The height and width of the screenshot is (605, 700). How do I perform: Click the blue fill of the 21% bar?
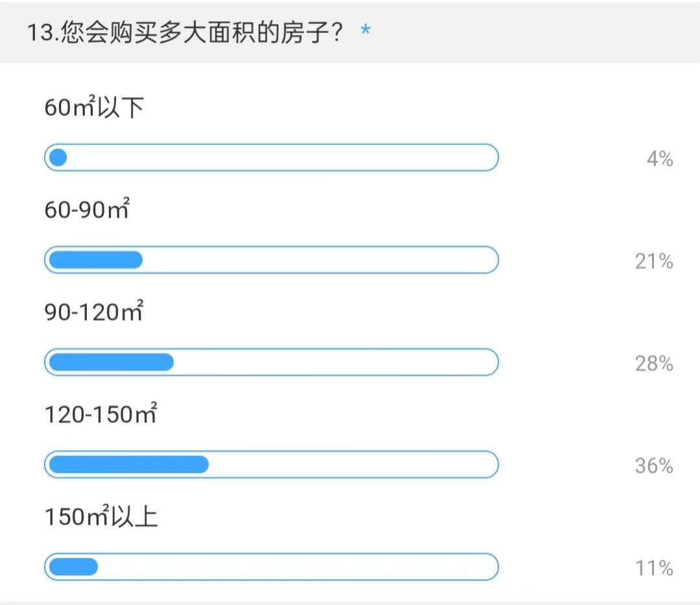(x=96, y=260)
